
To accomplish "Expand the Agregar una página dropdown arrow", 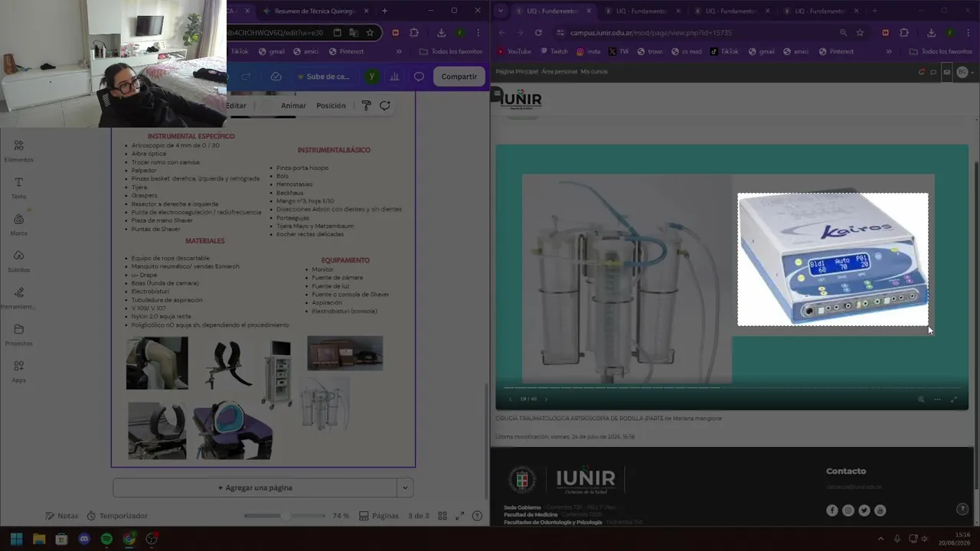I will coord(405,487).
